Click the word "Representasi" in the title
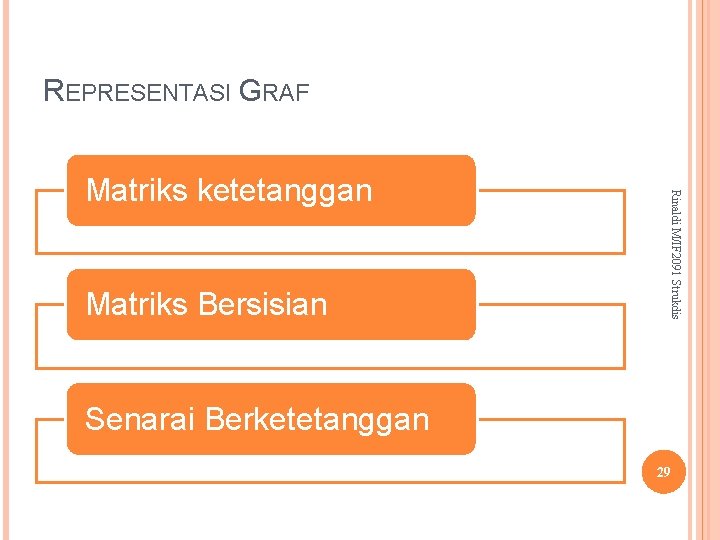This screenshot has width=720, height=540. (x=138, y=93)
